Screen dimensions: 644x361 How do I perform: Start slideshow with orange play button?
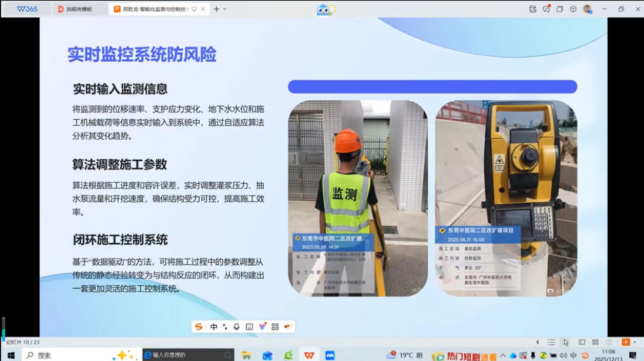coord(626,342)
